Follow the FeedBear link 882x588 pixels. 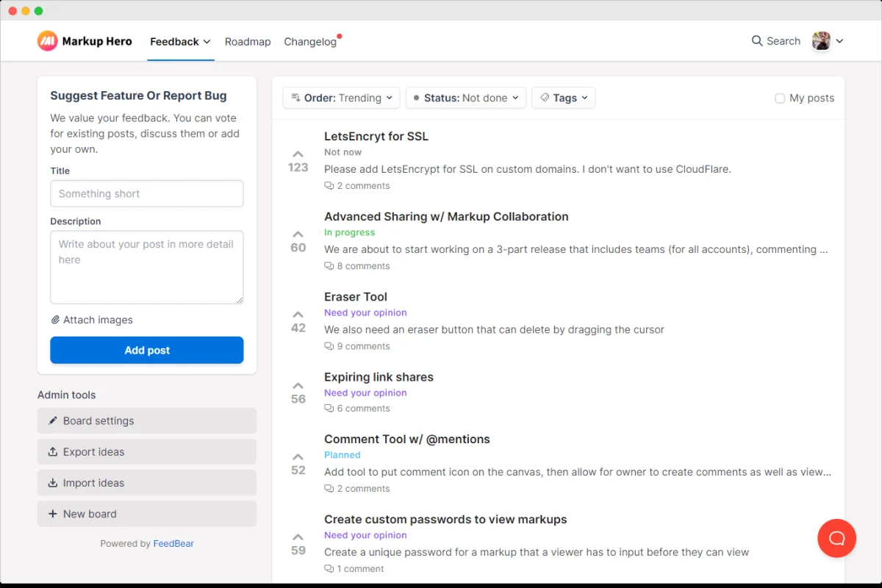click(173, 544)
